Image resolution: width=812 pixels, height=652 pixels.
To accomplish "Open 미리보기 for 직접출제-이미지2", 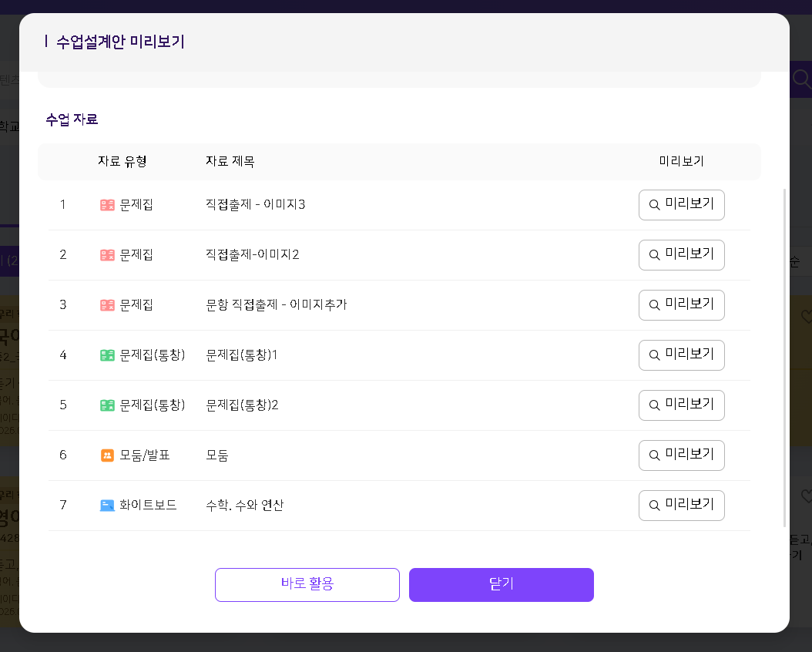I will pos(681,255).
